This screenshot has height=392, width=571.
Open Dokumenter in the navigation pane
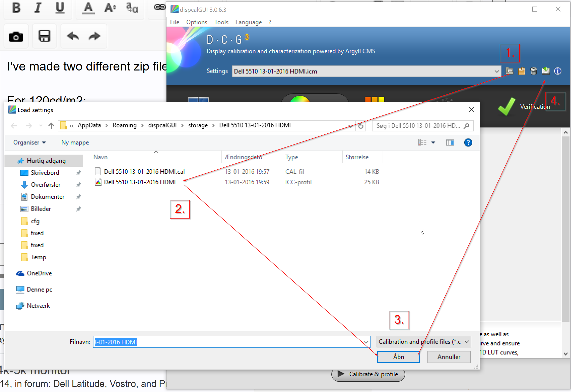pos(47,197)
